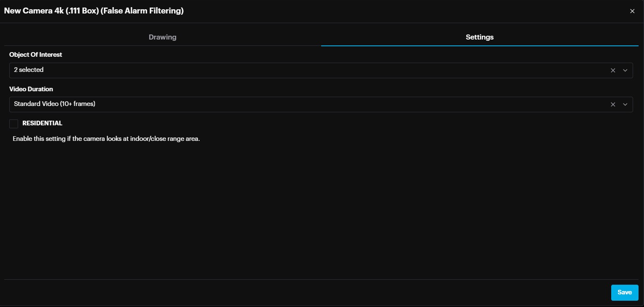The width and height of the screenshot is (644, 307).
Task: Enable the RESIDENTIAL checkbox
Action: (x=14, y=124)
